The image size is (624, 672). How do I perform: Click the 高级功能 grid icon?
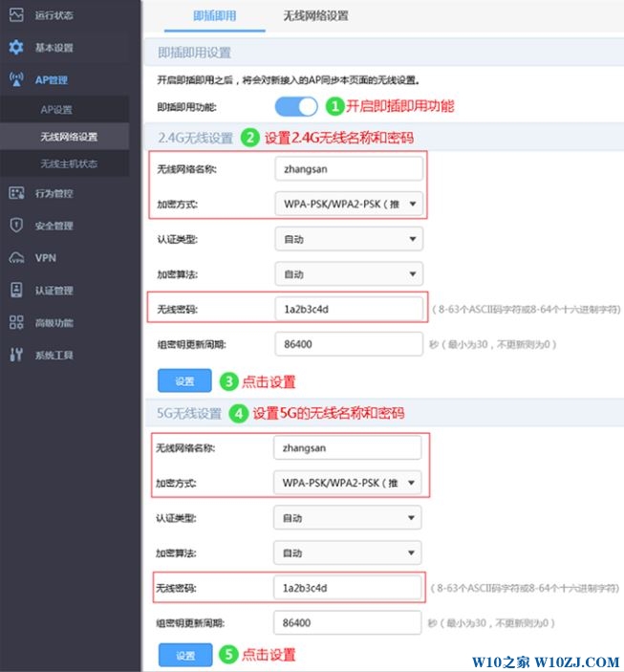[16, 322]
